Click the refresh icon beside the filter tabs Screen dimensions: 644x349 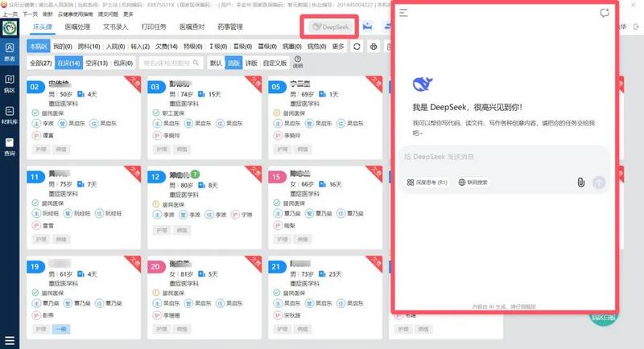tap(357, 47)
